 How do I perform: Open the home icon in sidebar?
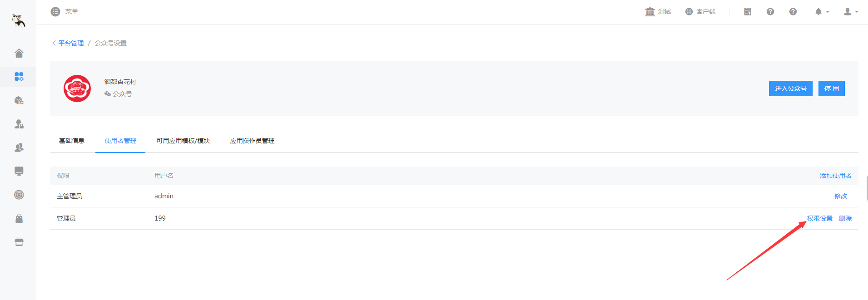tap(19, 53)
